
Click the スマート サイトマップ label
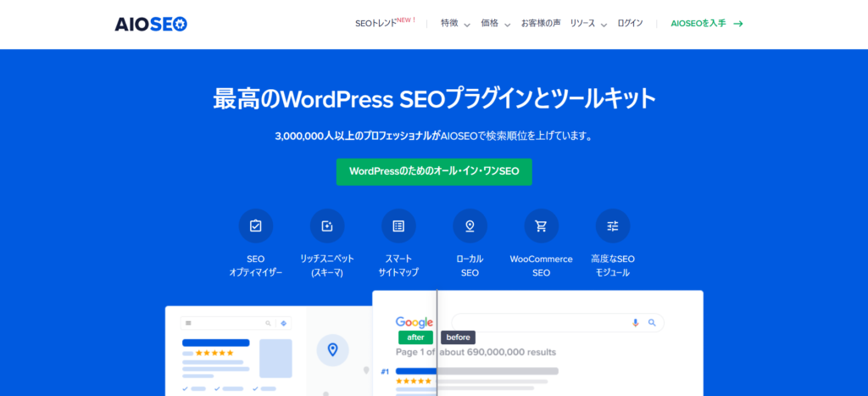tap(398, 266)
